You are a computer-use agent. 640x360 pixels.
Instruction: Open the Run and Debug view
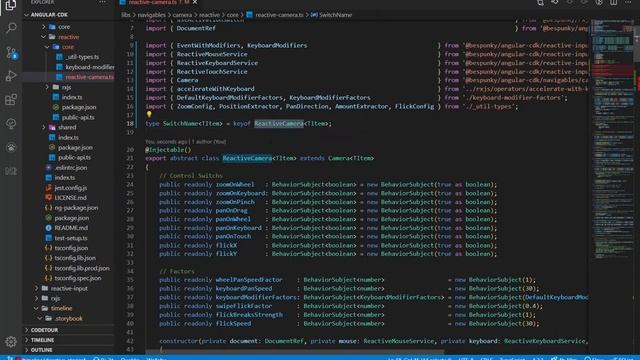point(11,76)
